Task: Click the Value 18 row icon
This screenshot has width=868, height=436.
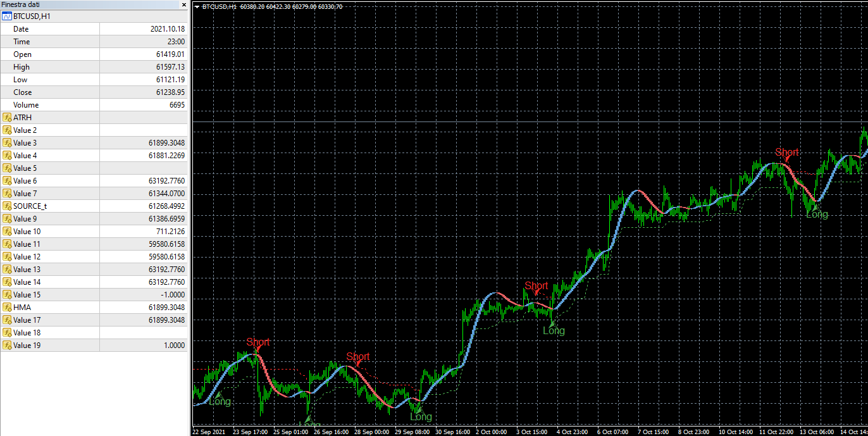Action: tap(7, 332)
